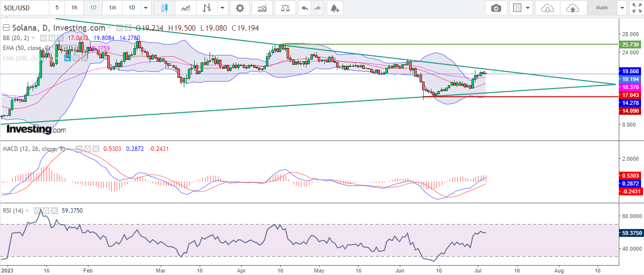Click the Aug label on the time axis
Screen dimensions: 644x275
point(559,271)
